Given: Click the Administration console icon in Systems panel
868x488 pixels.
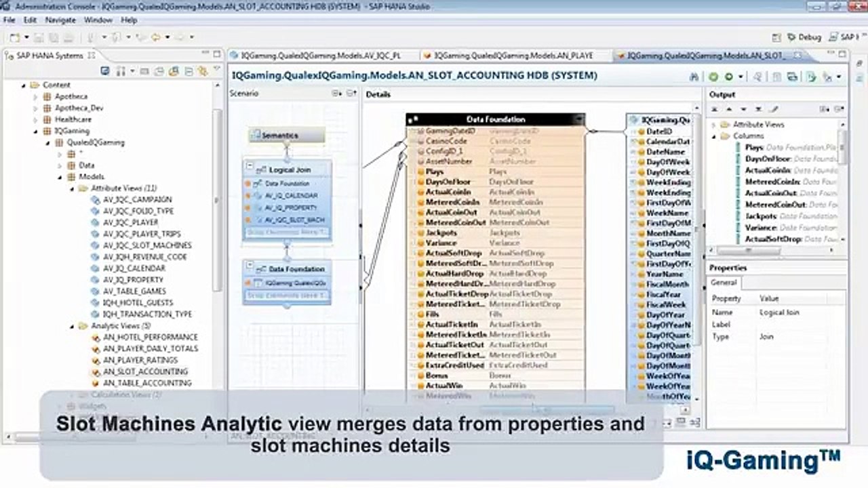Looking at the screenshot, I should [x=105, y=70].
